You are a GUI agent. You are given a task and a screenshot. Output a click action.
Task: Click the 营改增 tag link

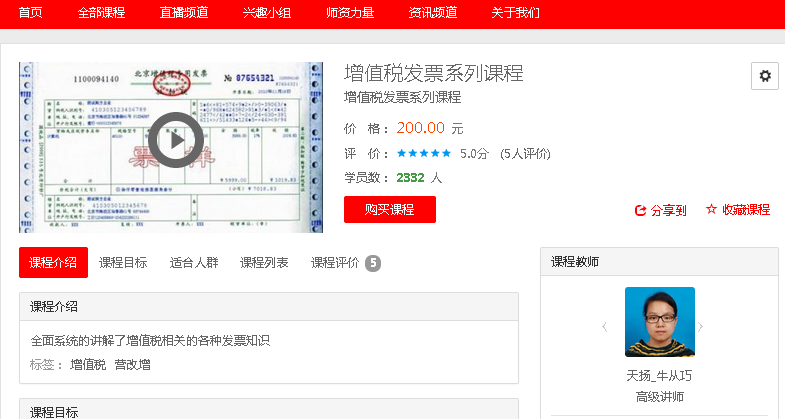click(x=132, y=365)
